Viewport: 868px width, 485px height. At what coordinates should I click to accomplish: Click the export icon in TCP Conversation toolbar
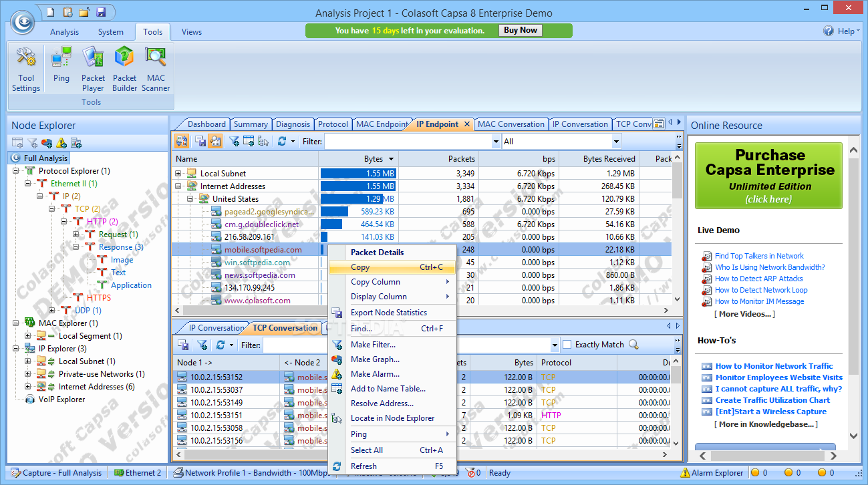point(183,345)
